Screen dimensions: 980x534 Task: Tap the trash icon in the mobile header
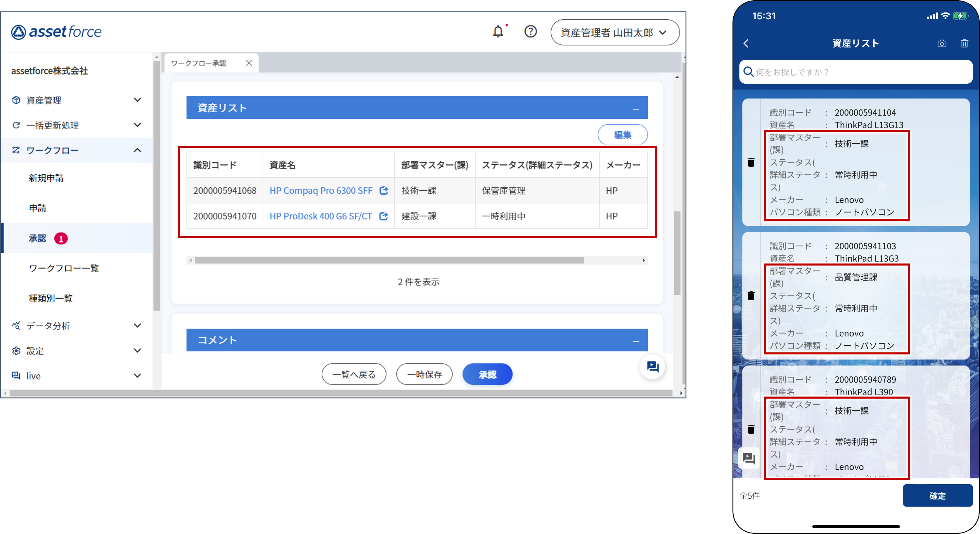pos(965,43)
